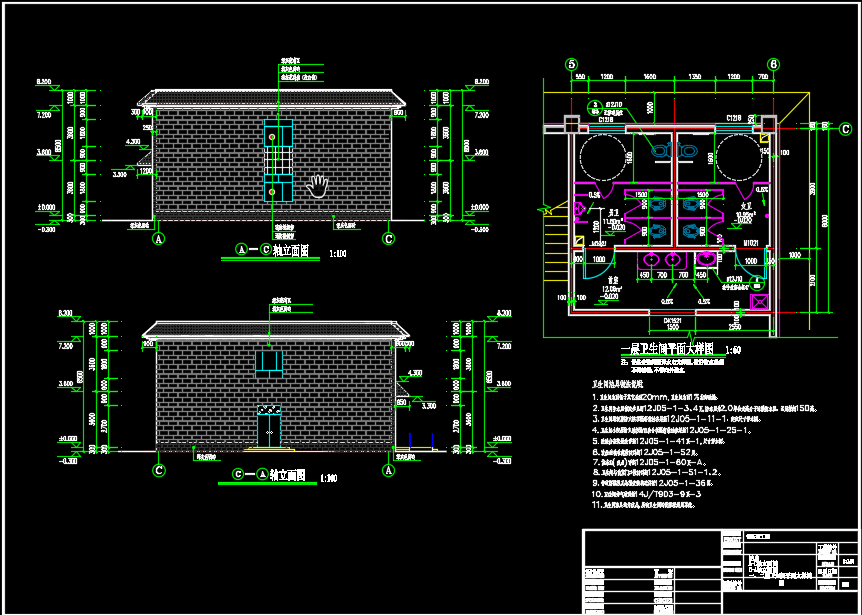Pick the DK1521 opening label
The height and width of the screenshot is (615, 862).
(672, 320)
